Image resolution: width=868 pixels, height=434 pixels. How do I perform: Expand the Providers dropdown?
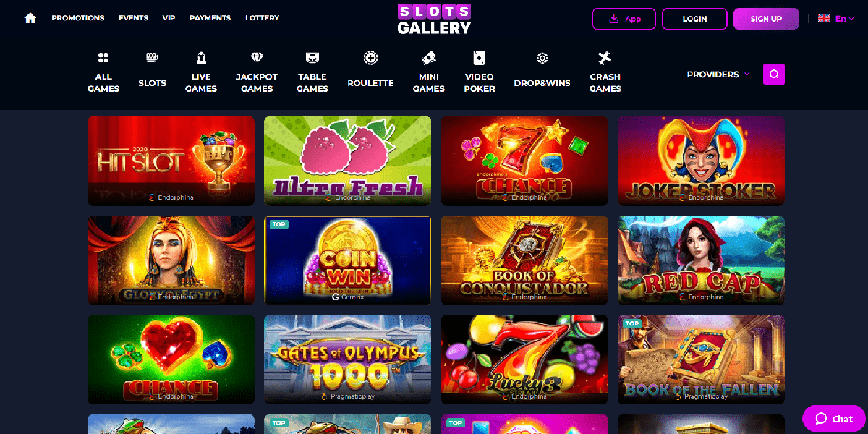point(718,75)
